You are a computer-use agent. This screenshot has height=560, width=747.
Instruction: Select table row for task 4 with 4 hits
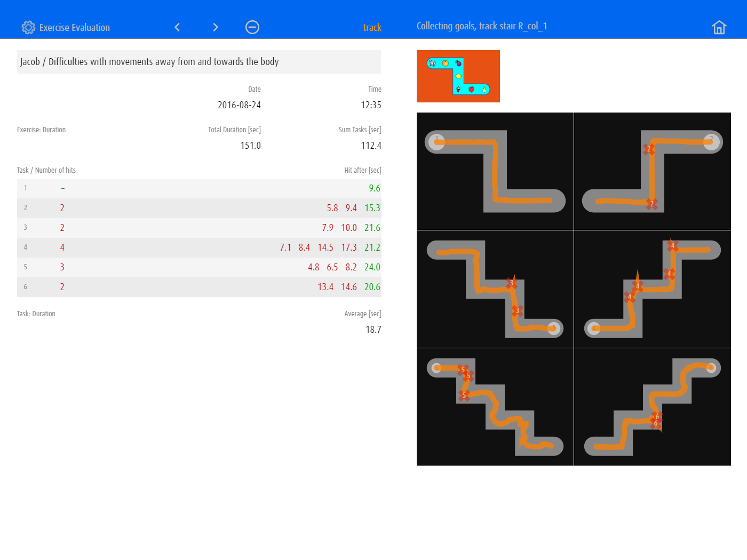click(x=198, y=247)
